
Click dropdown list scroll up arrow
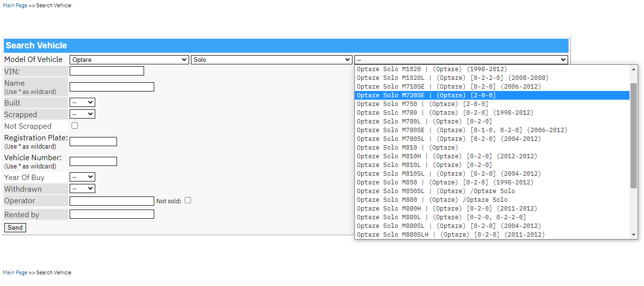click(x=634, y=69)
